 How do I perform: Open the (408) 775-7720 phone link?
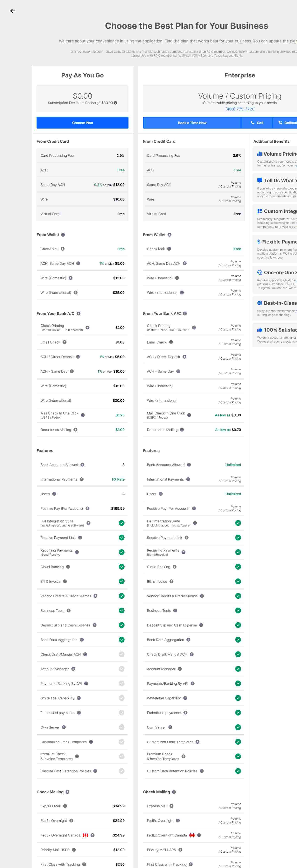tap(240, 109)
